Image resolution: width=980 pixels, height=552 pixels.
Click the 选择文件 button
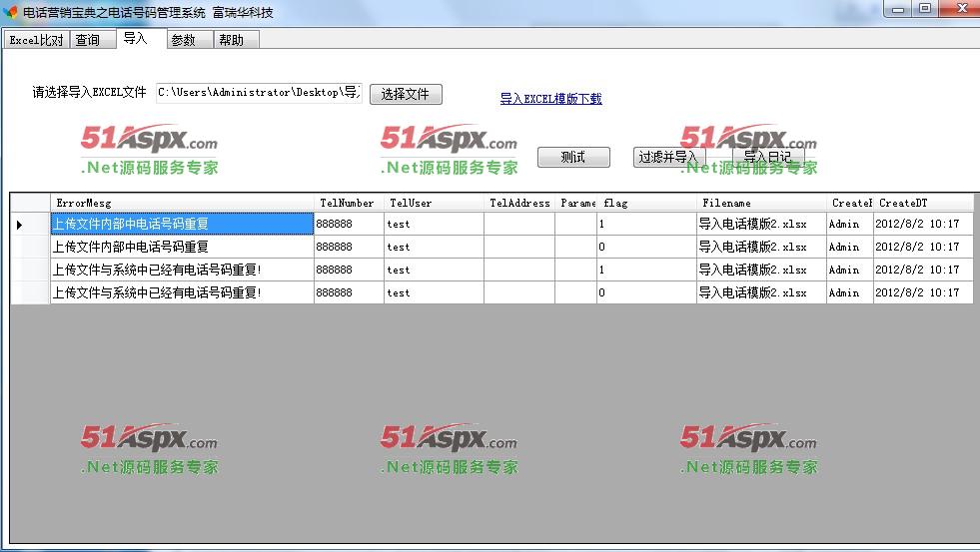406,94
